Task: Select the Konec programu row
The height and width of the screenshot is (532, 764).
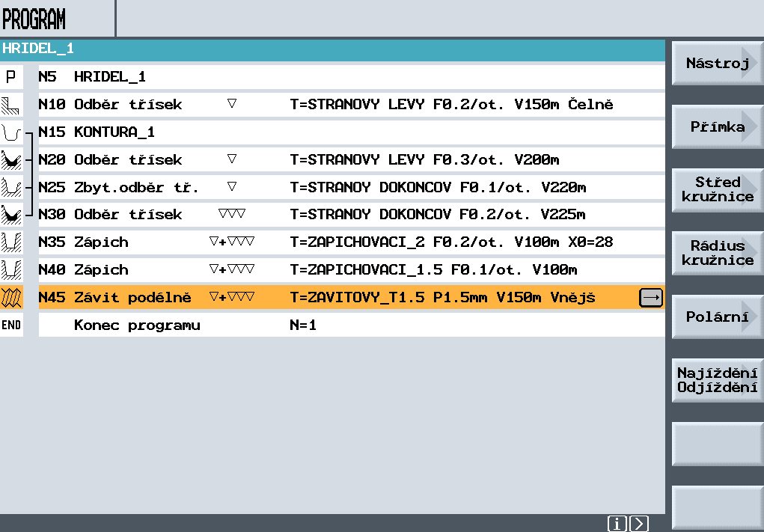Action: pyautogui.click(x=351, y=325)
